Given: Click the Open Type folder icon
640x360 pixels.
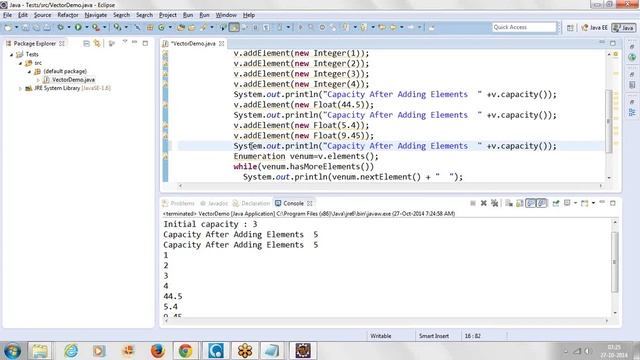Looking at the screenshot, I should click(x=180, y=27).
